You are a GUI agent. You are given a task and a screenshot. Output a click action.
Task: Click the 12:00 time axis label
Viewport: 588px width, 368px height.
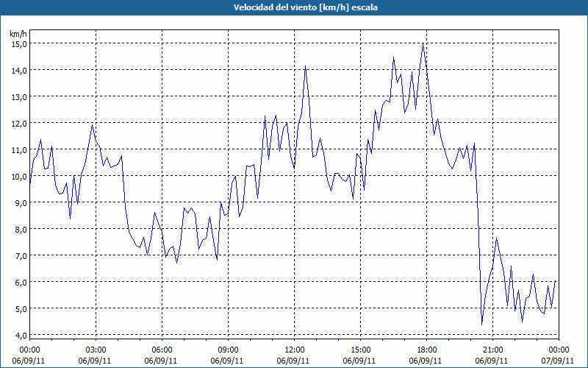295,350
